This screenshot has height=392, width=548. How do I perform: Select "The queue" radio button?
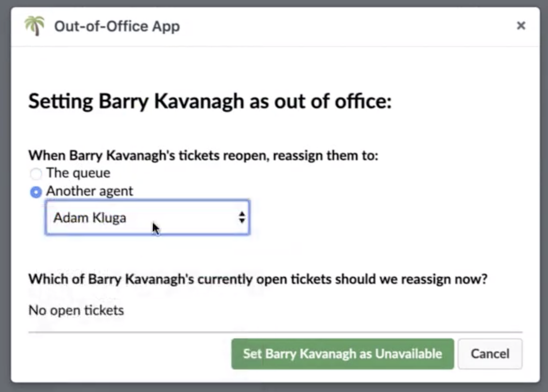[36, 174]
